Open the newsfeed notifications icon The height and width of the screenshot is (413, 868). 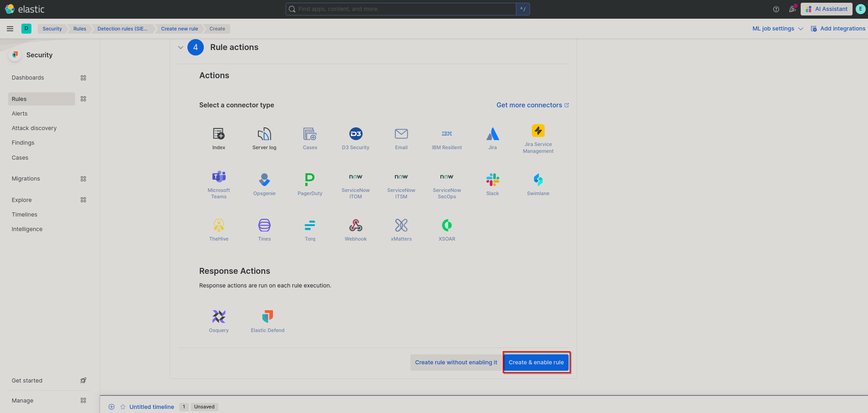coord(792,9)
